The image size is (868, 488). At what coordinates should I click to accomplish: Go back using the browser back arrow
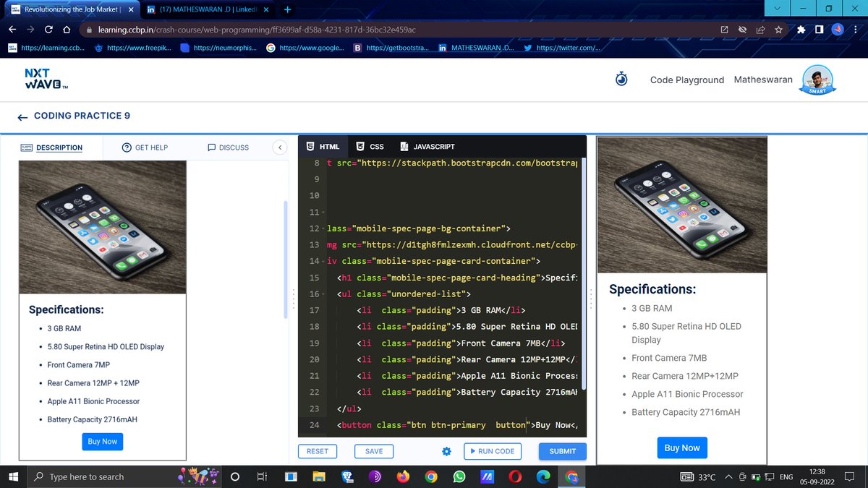[x=12, y=30]
